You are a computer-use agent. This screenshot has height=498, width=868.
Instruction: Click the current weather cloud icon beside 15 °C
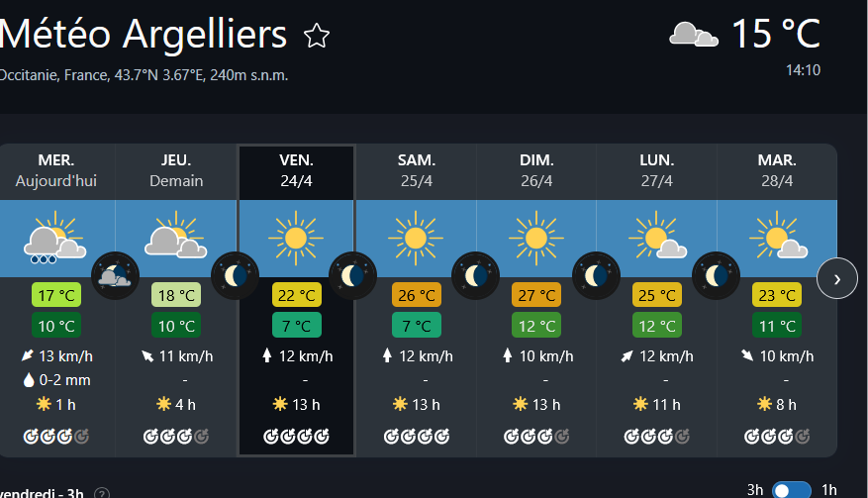pos(693,35)
